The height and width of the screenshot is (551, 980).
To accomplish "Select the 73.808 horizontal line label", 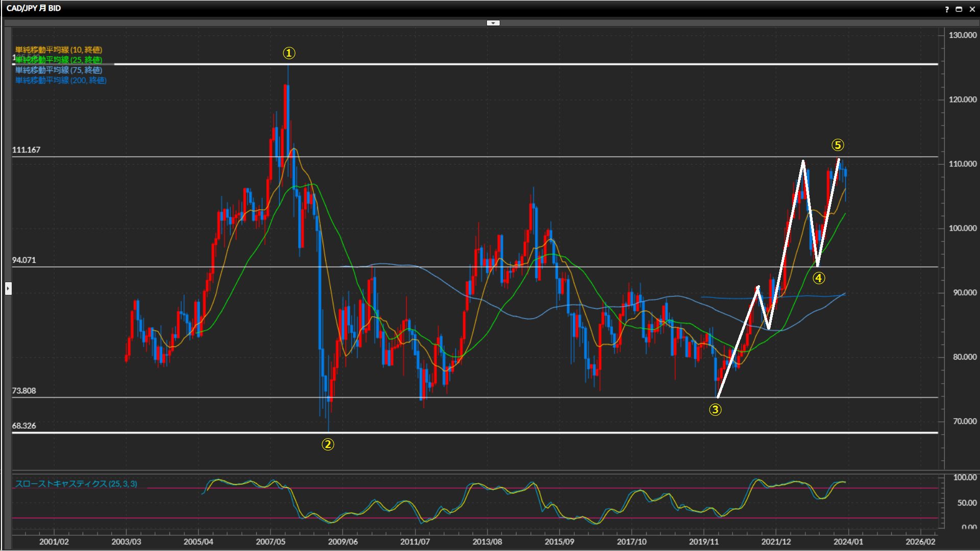I will pos(24,391).
